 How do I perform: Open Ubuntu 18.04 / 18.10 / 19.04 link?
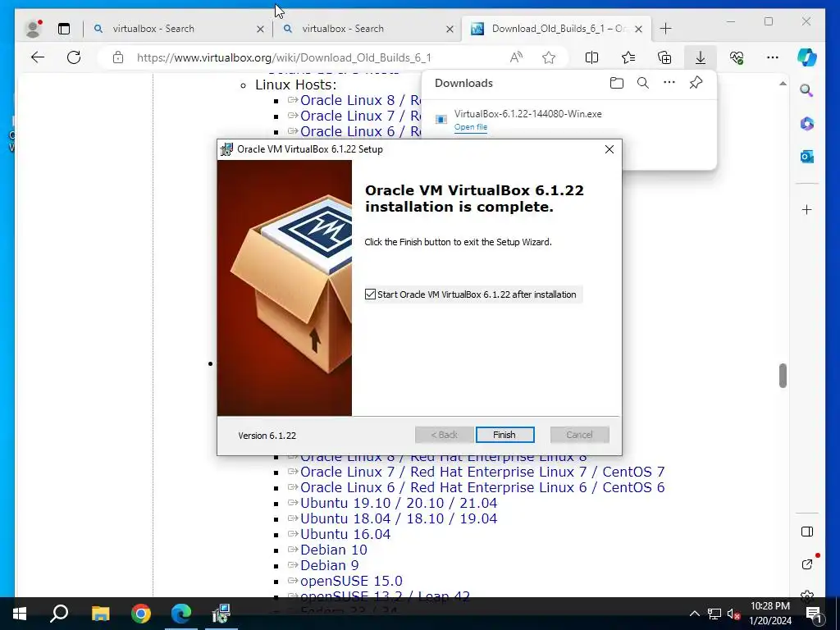(399, 518)
